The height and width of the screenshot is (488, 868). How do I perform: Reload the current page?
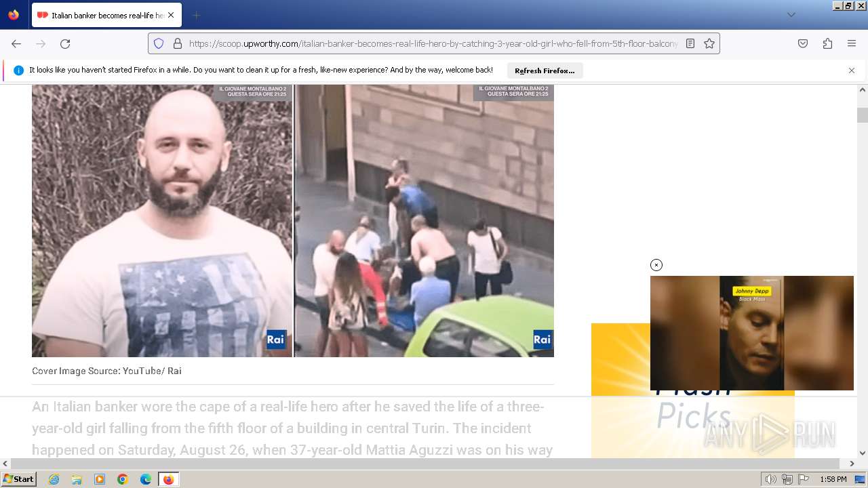[65, 43]
